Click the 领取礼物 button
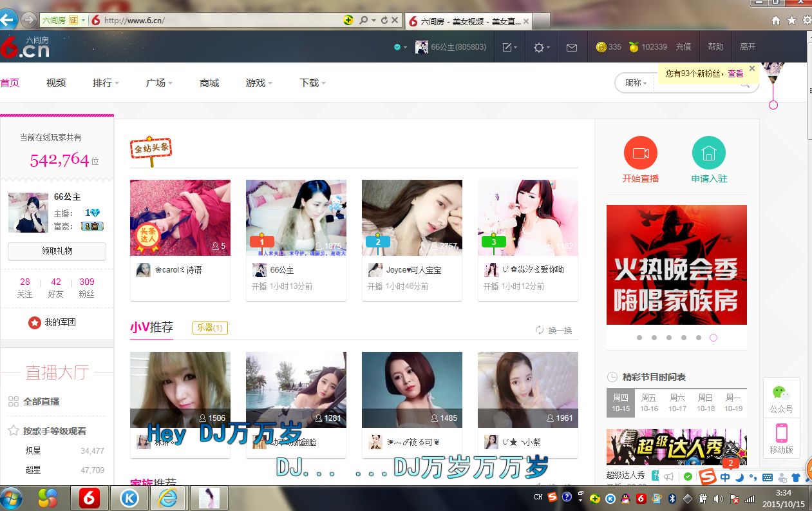Image resolution: width=812 pixels, height=511 pixels. (x=57, y=251)
